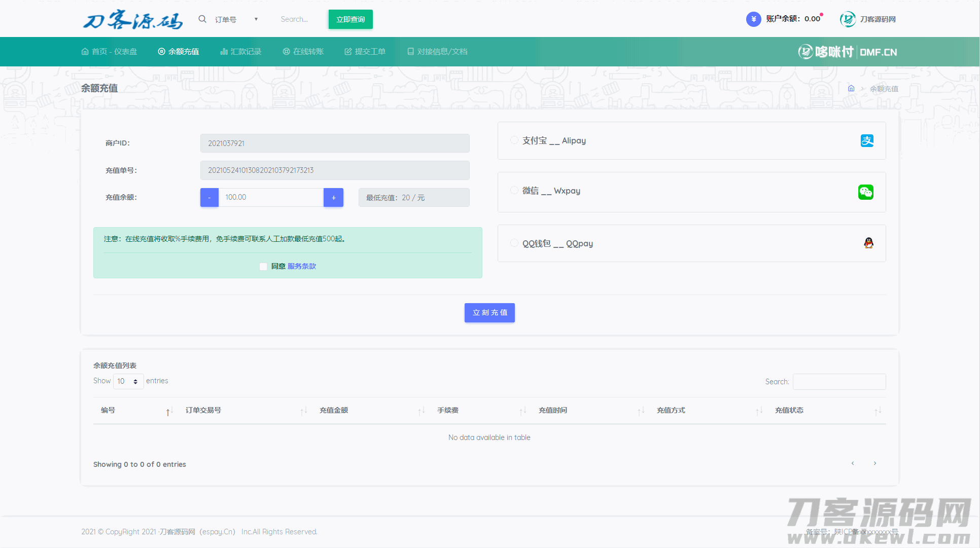Open the 服务条款 link
The width and height of the screenshot is (980, 548).
[302, 266]
